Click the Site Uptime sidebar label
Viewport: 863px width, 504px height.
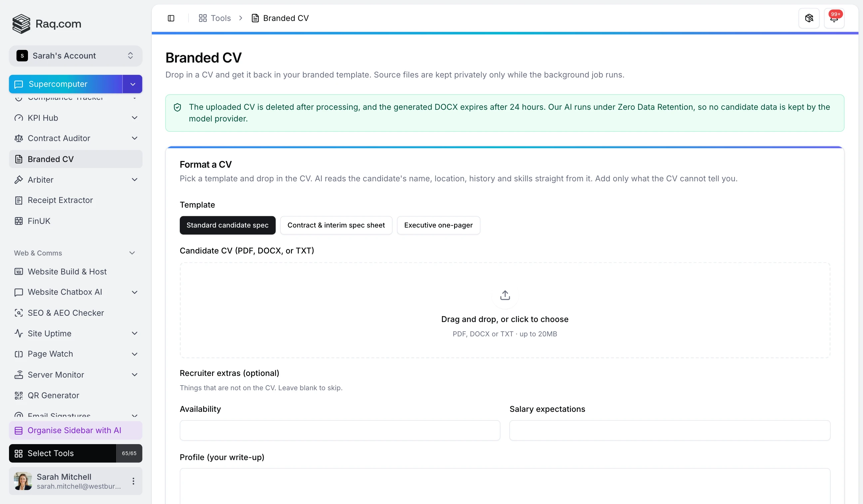(x=49, y=334)
